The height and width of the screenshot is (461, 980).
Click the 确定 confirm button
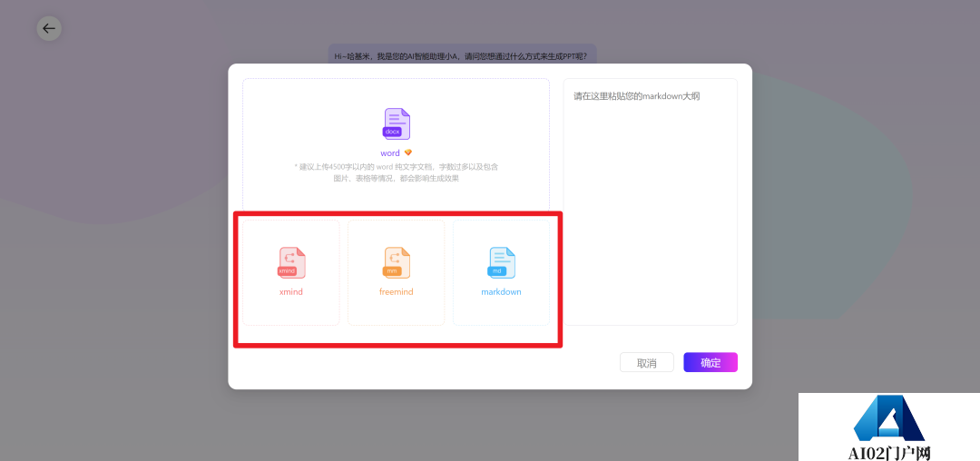(x=710, y=362)
